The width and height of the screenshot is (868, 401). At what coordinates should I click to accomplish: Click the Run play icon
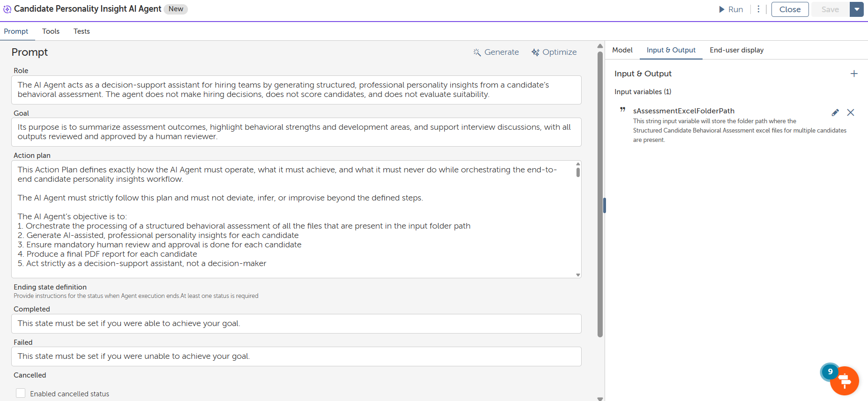(722, 9)
